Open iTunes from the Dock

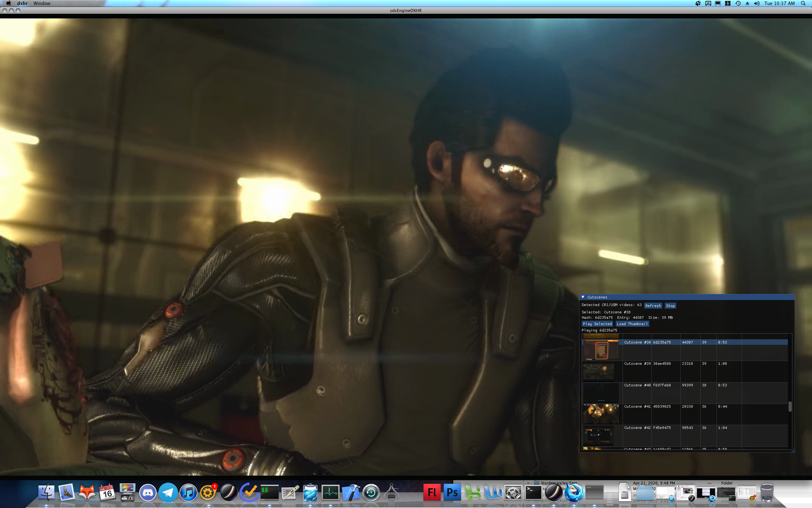(x=188, y=493)
